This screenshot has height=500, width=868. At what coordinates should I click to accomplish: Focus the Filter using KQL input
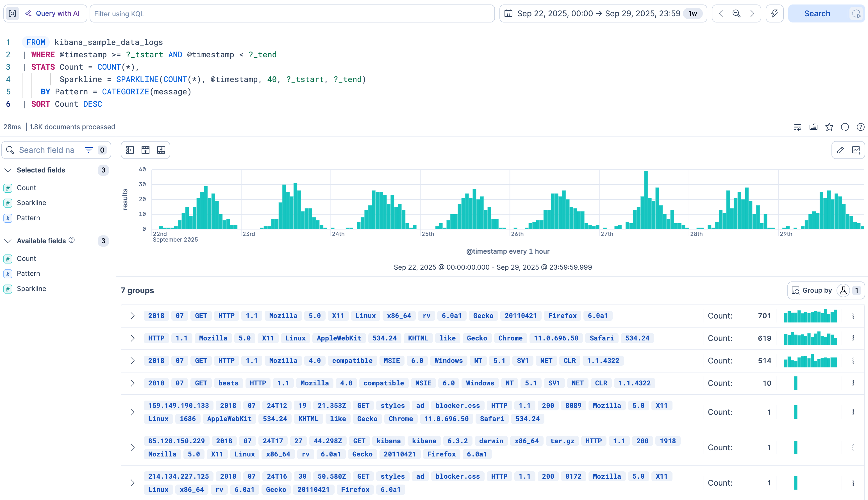coord(292,14)
